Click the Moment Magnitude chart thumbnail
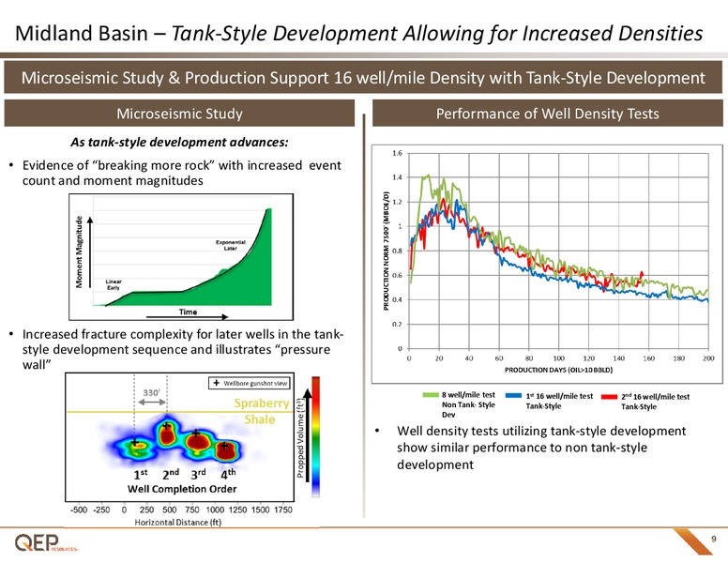Screen dimensions: 728x563 [181, 257]
